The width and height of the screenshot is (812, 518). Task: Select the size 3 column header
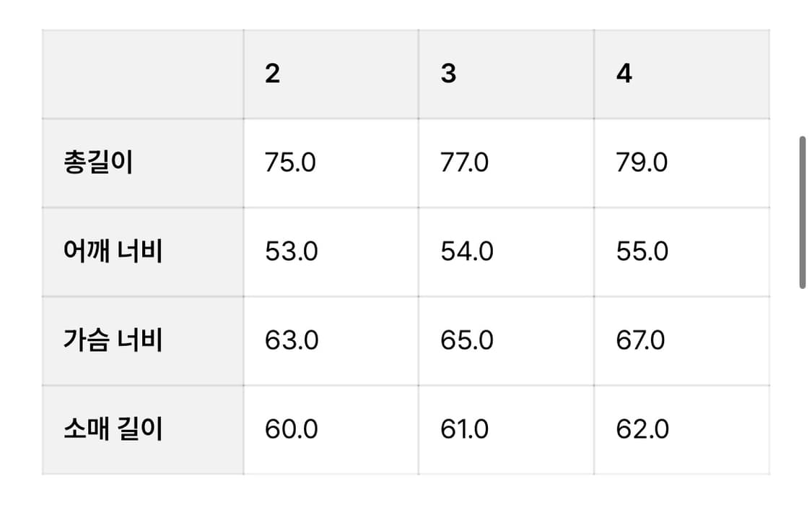(x=506, y=74)
